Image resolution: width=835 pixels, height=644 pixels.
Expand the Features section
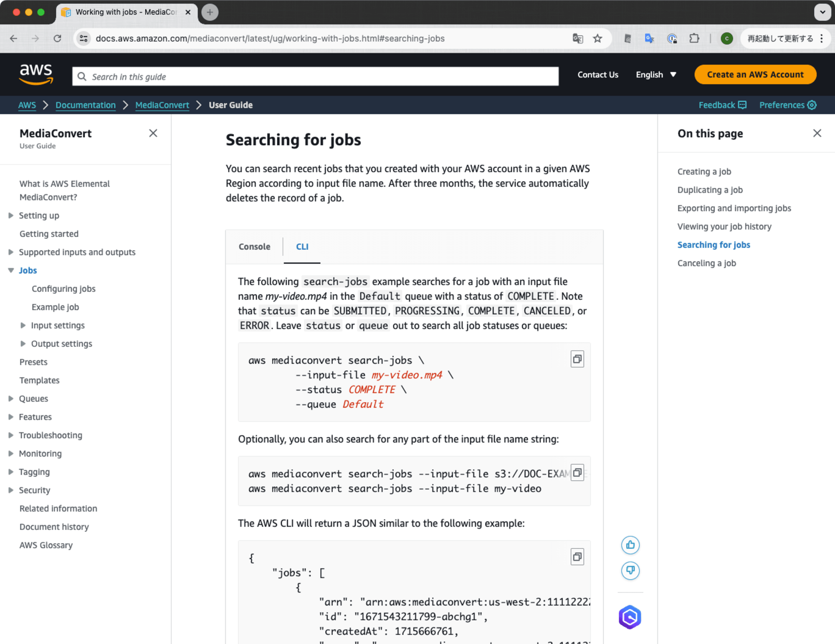11,417
